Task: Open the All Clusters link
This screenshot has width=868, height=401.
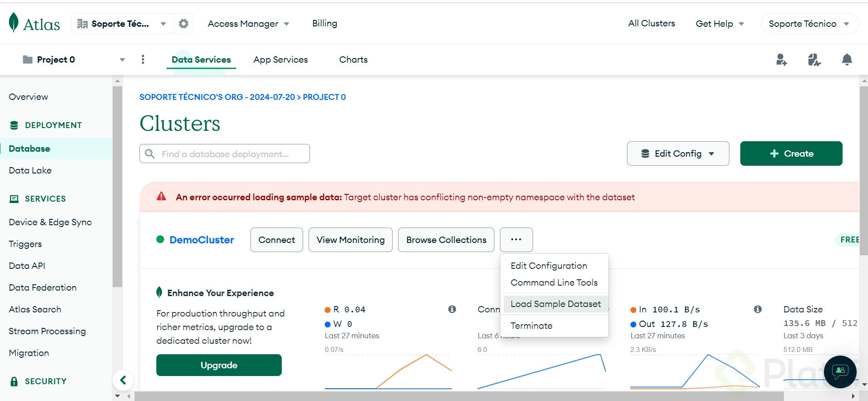Action: 652,23
